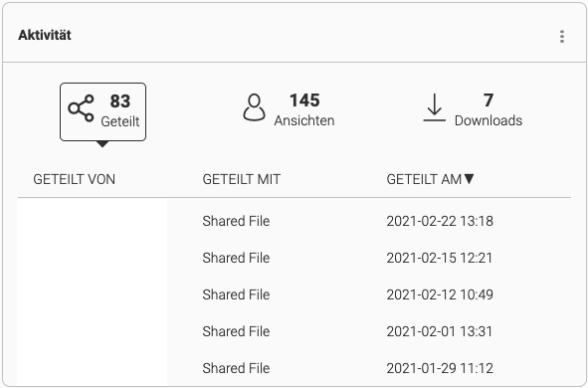The image size is (588, 388).
Task: Select the date 2021-02-12 10:49
Action: [x=440, y=294]
